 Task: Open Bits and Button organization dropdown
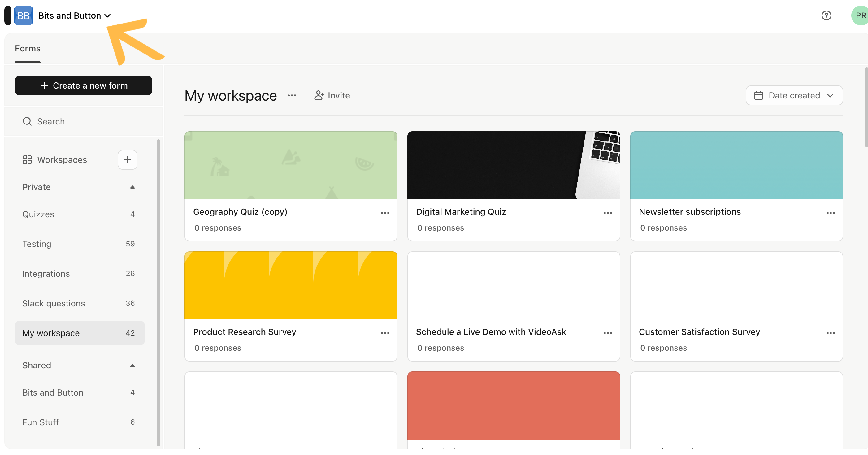tap(75, 15)
